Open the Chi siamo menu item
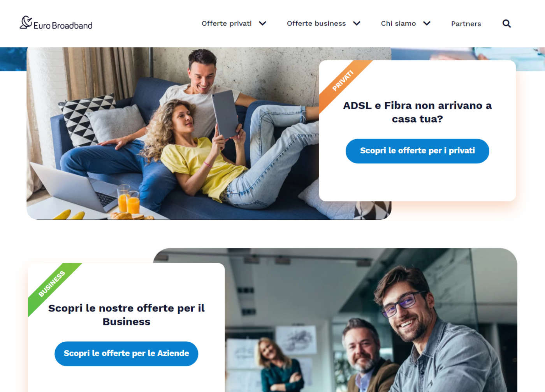This screenshot has height=392, width=545. [398, 23]
